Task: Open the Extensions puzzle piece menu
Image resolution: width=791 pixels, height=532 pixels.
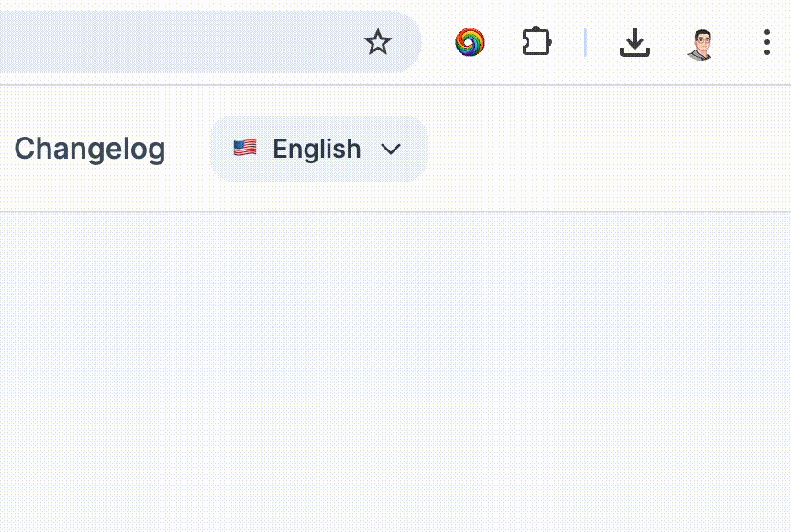Action: (537, 42)
